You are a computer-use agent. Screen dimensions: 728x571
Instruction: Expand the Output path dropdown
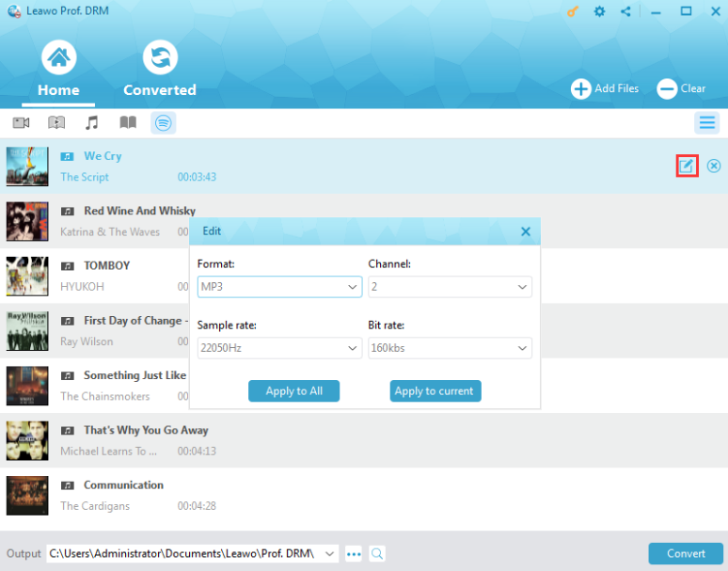[329, 554]
